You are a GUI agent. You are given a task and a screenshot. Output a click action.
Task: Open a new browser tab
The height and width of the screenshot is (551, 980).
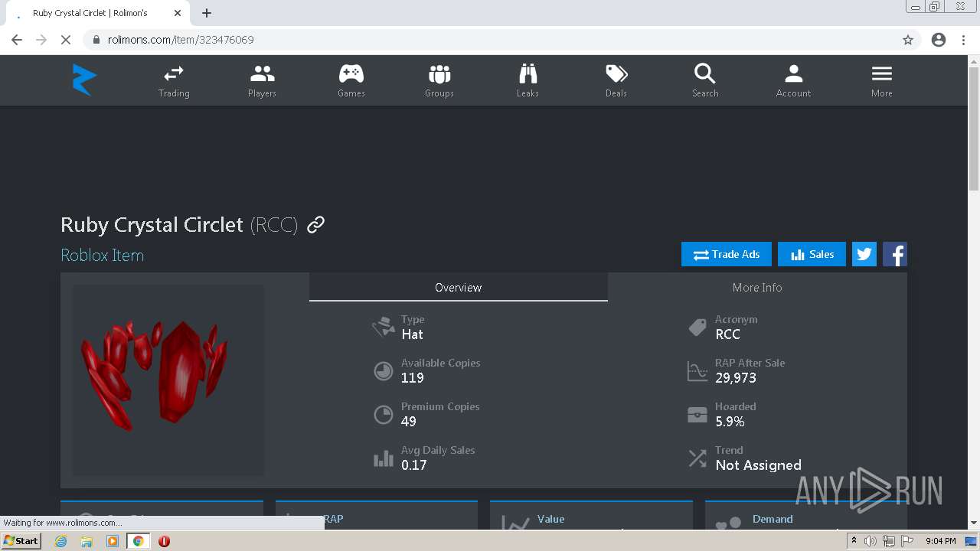[207, 13]
